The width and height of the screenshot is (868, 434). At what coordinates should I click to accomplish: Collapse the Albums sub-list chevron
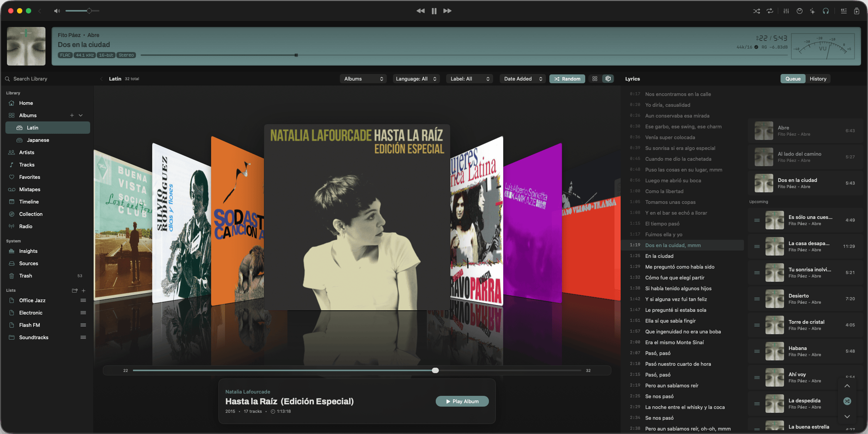coord(81,115)
